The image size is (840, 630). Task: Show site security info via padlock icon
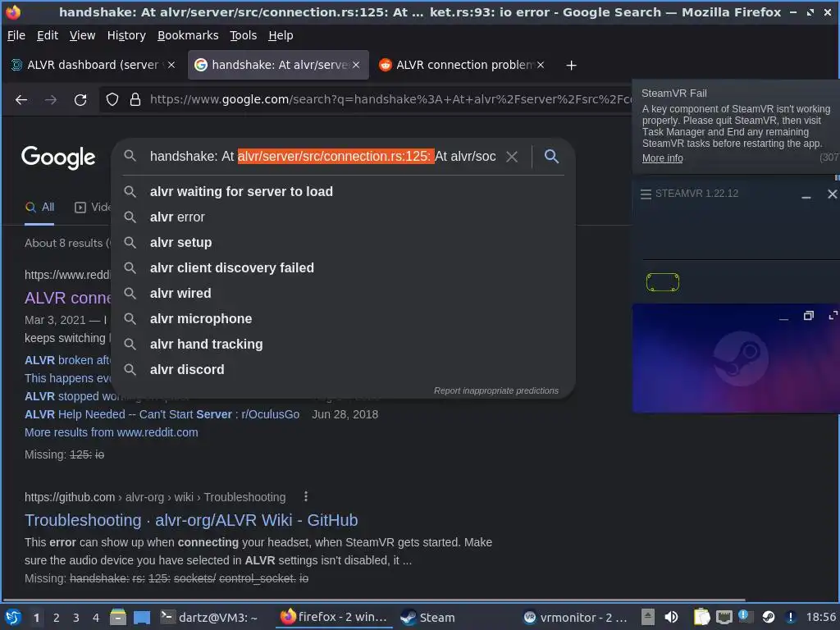click(135, 99)
